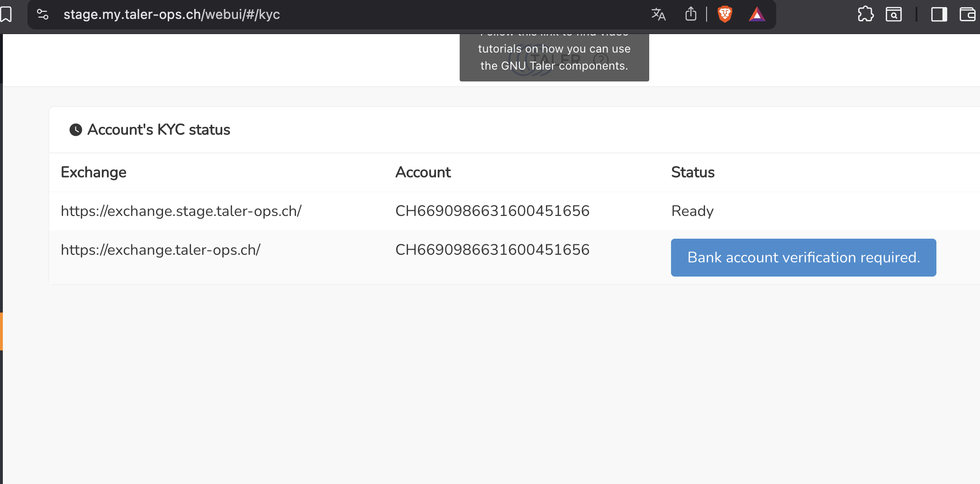Click the Brave Rewards triangle icon

757,15
